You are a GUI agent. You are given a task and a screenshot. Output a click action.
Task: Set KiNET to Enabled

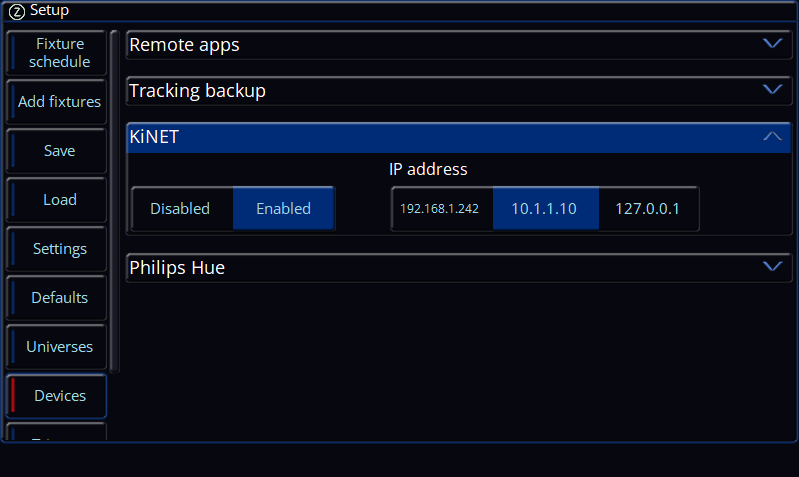[x=283, y=208]
